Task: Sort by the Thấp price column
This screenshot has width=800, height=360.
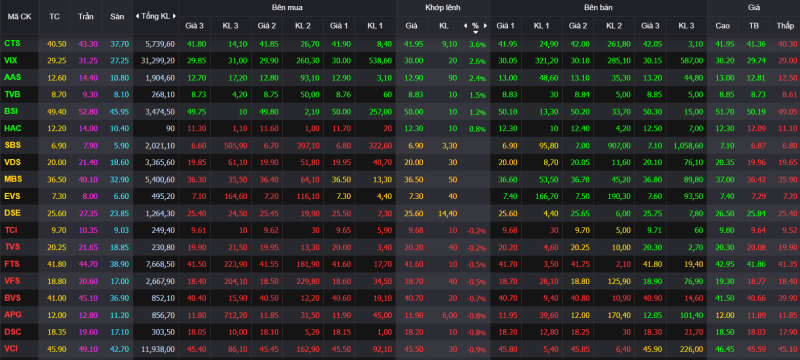Action: 784,25
